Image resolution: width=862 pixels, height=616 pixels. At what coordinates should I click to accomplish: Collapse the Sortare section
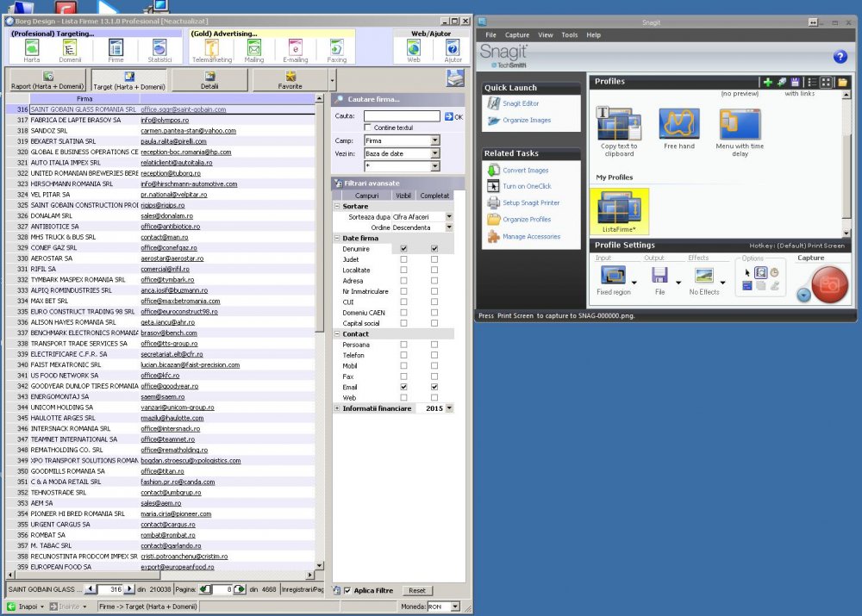click(x=337, y=206)
